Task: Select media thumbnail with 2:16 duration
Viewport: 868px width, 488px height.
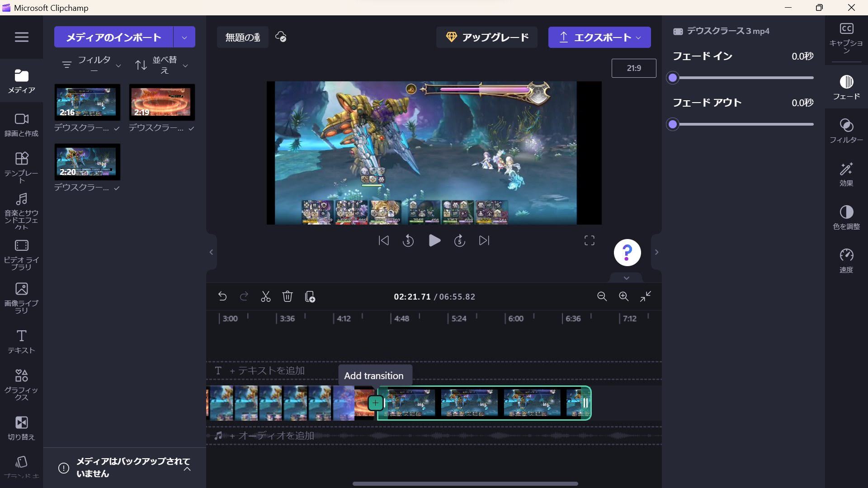Action: pos(87,102)
